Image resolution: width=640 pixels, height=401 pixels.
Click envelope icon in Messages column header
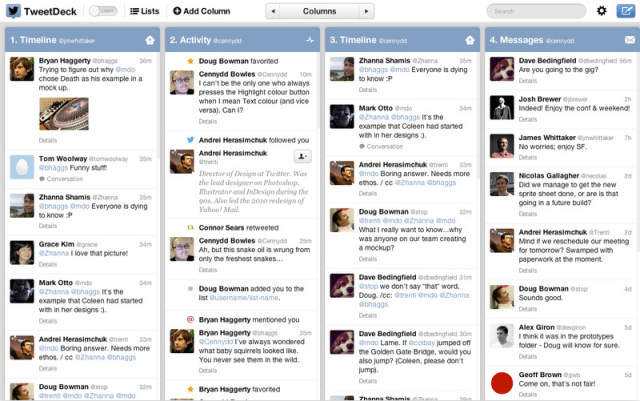630,40
